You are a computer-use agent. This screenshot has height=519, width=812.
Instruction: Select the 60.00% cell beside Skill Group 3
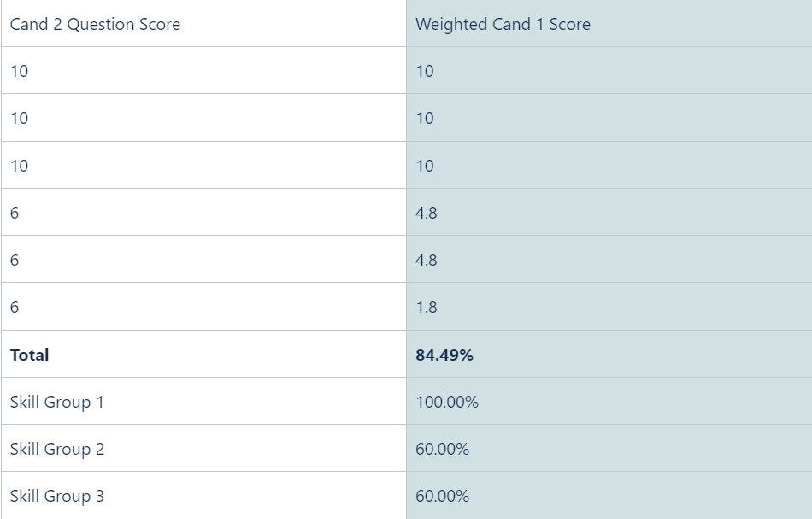tap(609, 496)
